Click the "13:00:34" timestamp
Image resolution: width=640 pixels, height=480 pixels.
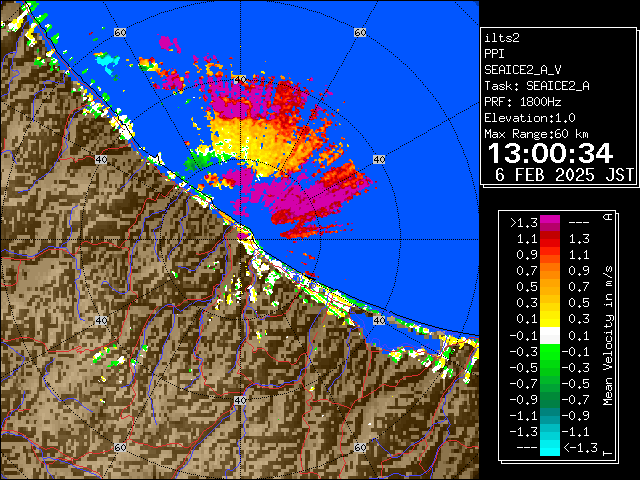pos(551,153)
